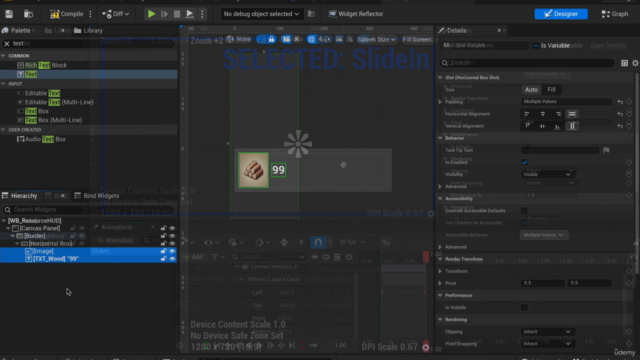
Task: Toggle the viewport lock icon
Action: coord(271,40)
